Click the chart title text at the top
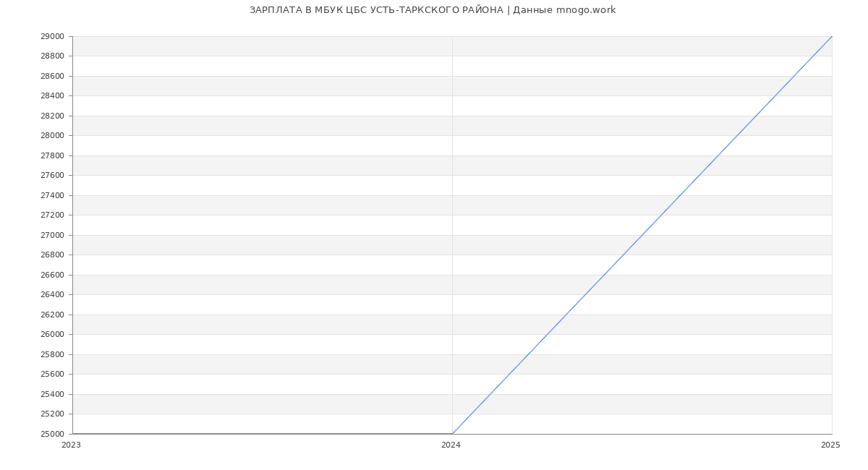Screen dimensions: 868x470 [433, 10]
